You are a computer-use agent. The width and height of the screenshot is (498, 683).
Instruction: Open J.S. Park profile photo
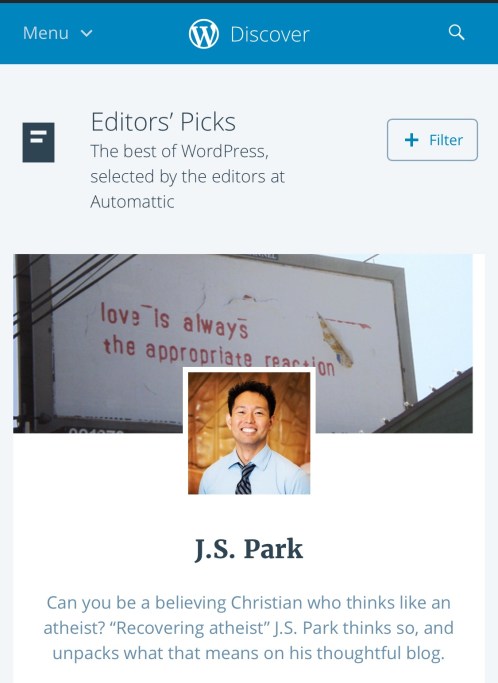249,433
